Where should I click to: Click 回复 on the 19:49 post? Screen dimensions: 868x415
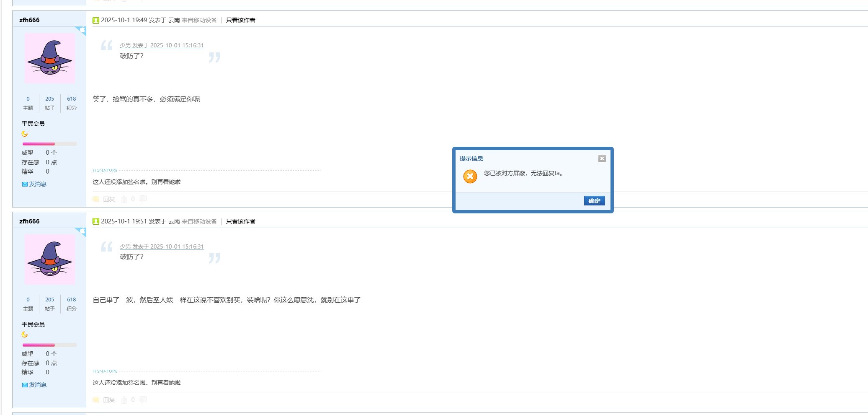coord(109,199)
